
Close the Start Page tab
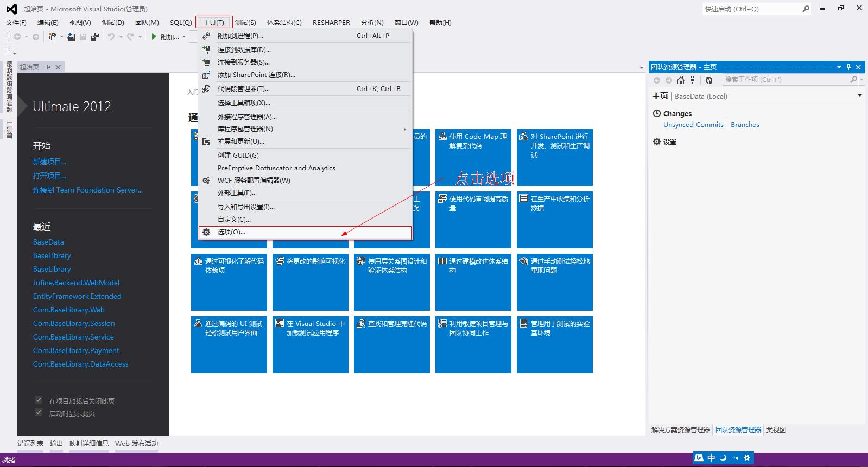point(58,67)
